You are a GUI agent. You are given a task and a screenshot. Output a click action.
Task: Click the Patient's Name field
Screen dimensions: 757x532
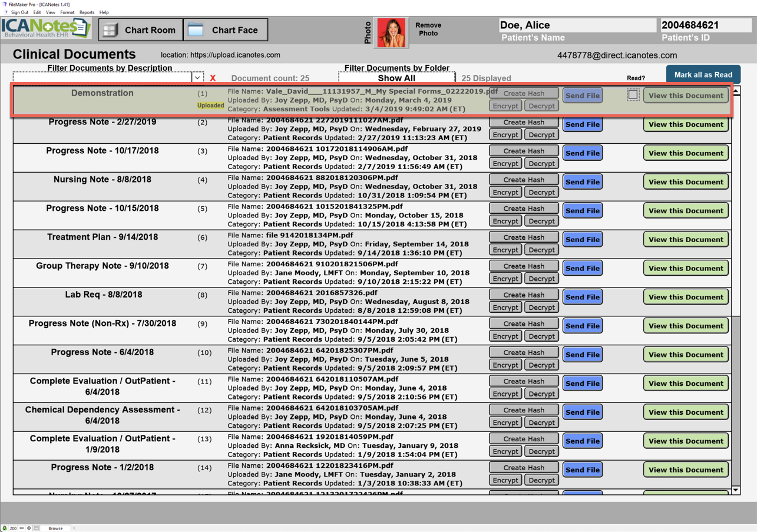click(x=577, y=25)
